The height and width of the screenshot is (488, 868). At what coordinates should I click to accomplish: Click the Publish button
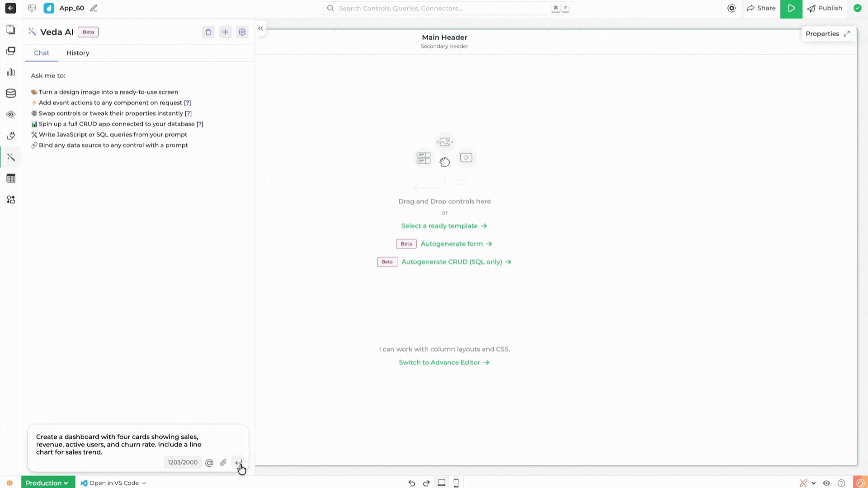pos(825,8)
